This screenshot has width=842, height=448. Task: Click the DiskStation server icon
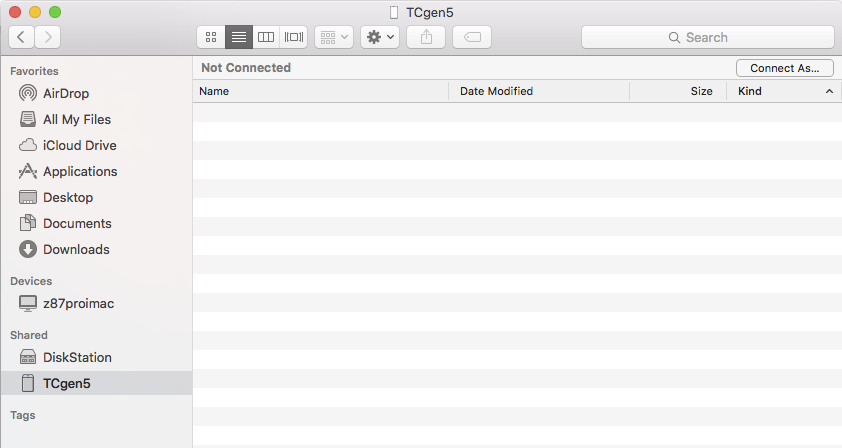tap(28, 357)
